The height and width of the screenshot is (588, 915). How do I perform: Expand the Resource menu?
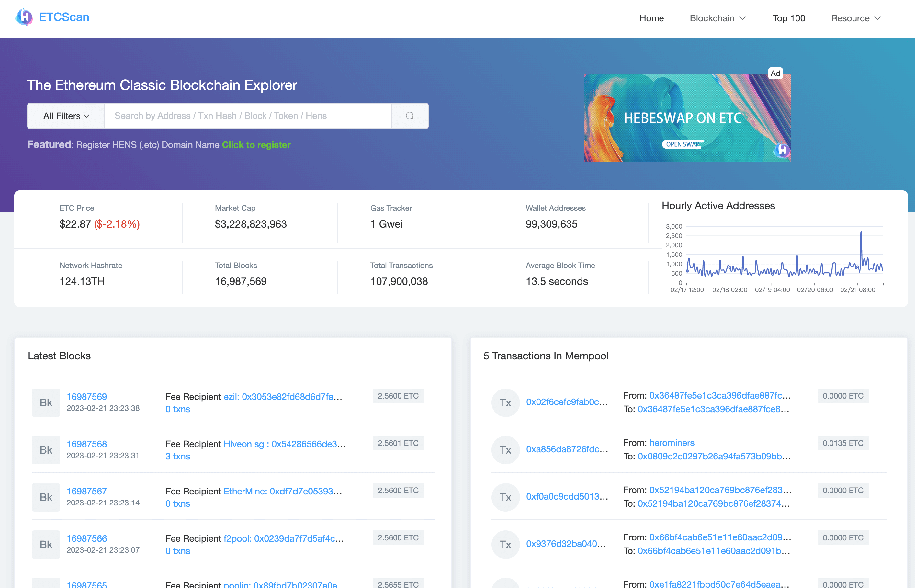pos(855,18)
